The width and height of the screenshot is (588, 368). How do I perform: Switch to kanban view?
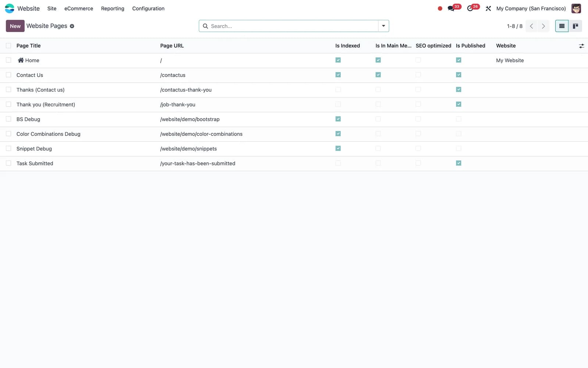point(575,26)
